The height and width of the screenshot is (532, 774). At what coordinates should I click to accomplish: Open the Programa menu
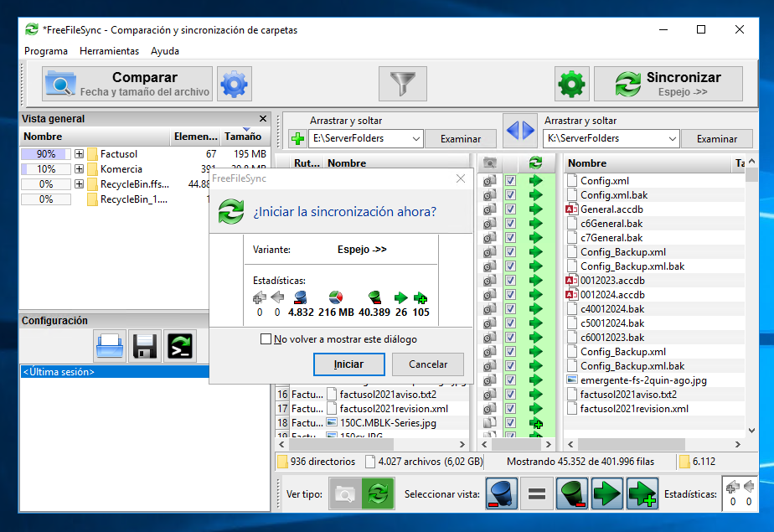click(x=46, y=51)
